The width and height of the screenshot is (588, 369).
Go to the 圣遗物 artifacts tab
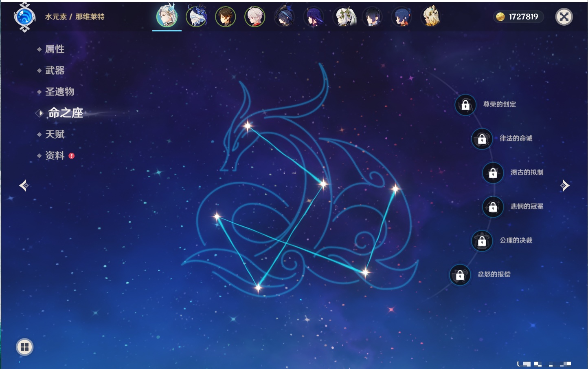[x=59, y=92]
